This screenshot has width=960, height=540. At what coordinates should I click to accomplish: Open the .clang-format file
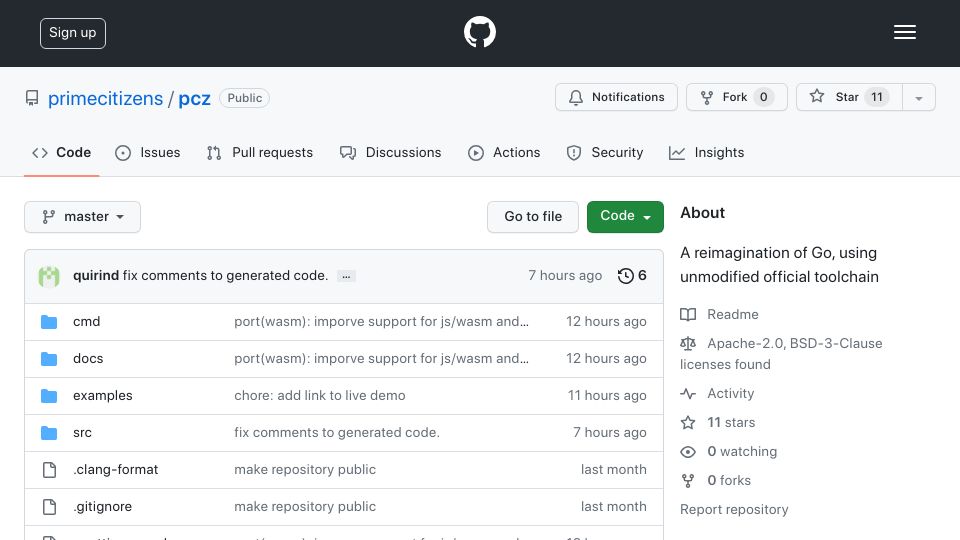pos(115,470)
